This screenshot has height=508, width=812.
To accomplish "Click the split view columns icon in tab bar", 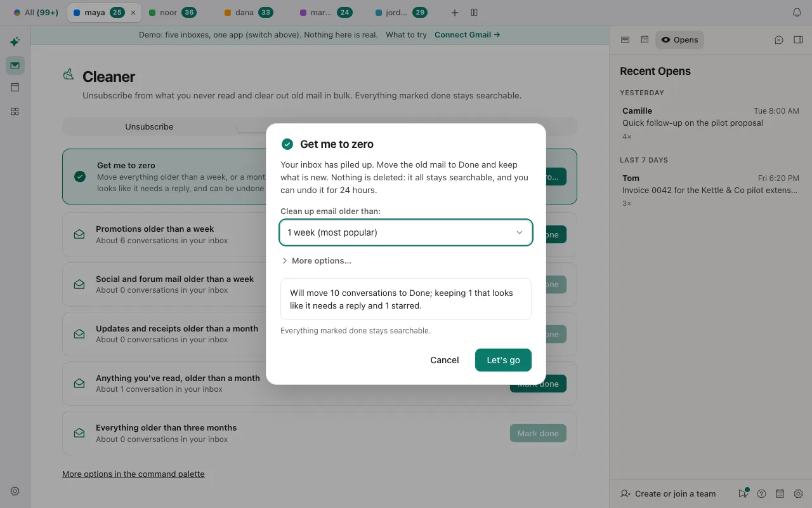I will coord(474,13).
